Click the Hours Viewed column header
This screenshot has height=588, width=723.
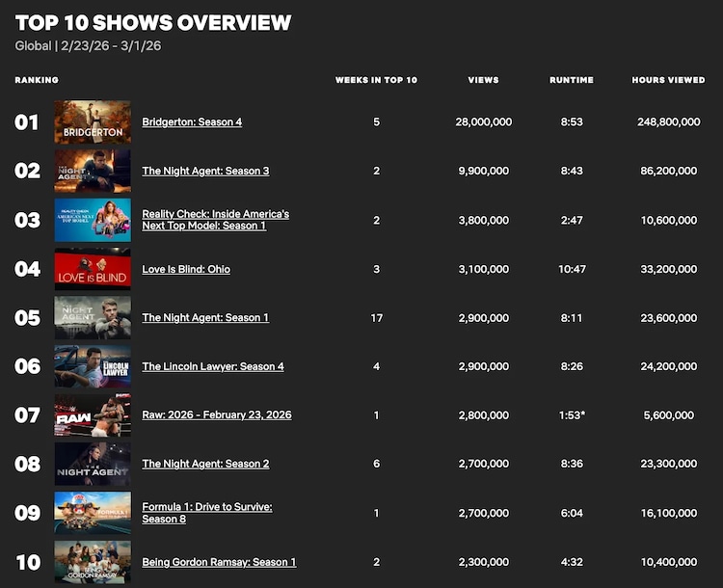667,80
